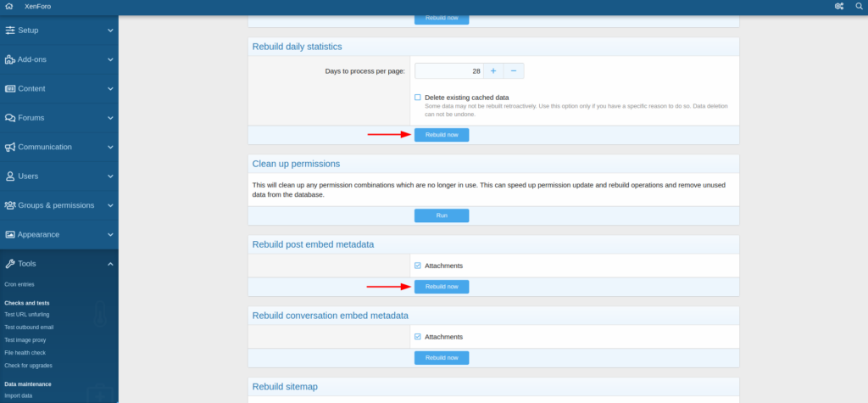Click the Data maintenance heading

tap(28, 384)
